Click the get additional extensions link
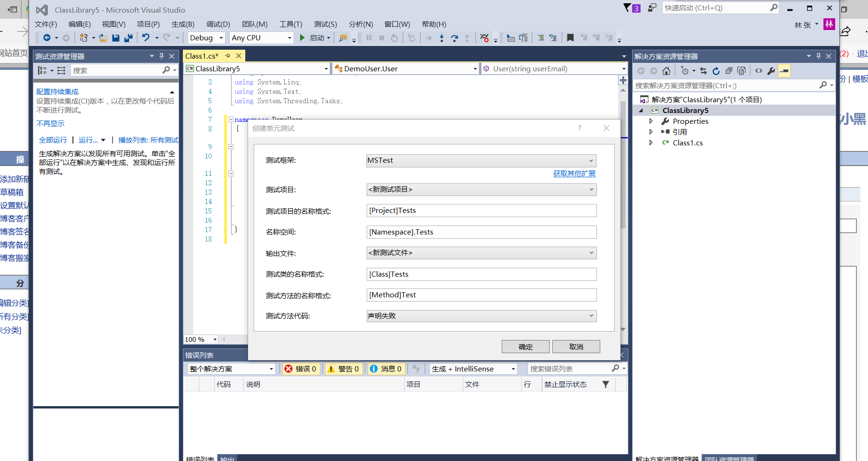 click(574, 174)
